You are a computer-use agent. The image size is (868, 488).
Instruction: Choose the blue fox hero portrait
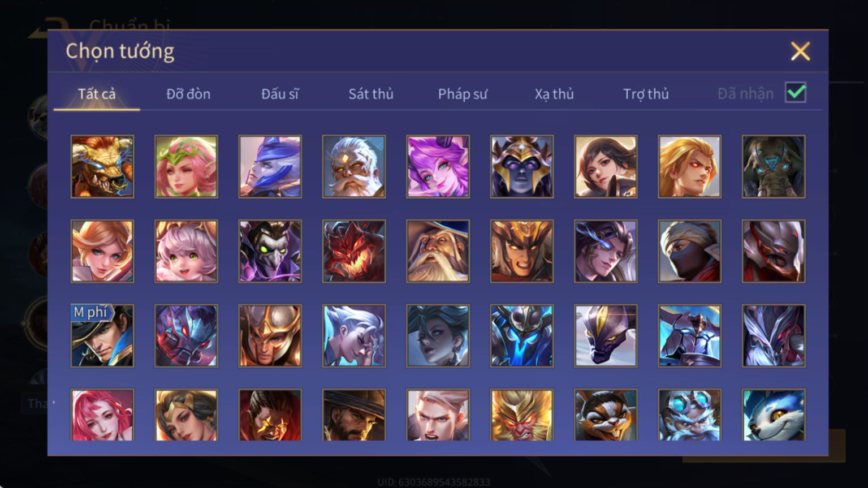774,415
